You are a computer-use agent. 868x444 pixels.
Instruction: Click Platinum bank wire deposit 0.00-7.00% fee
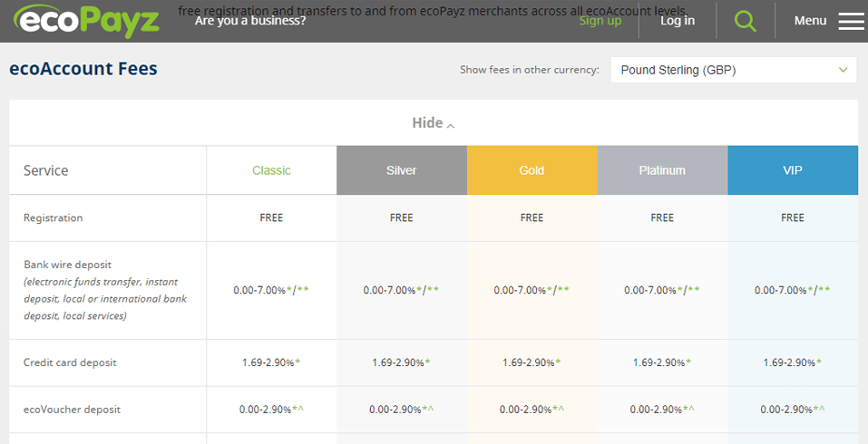tap(662, 290)
